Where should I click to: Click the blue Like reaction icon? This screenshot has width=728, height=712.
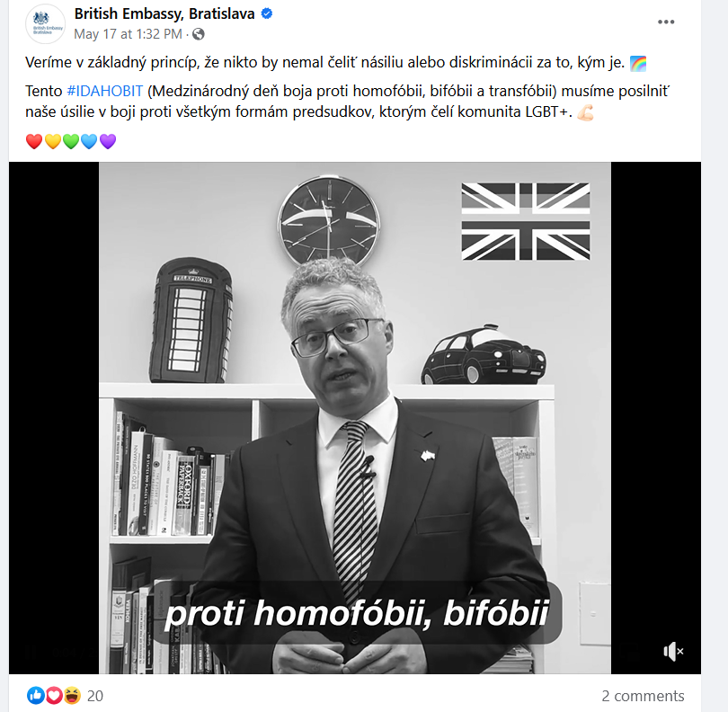pos(35,696)
